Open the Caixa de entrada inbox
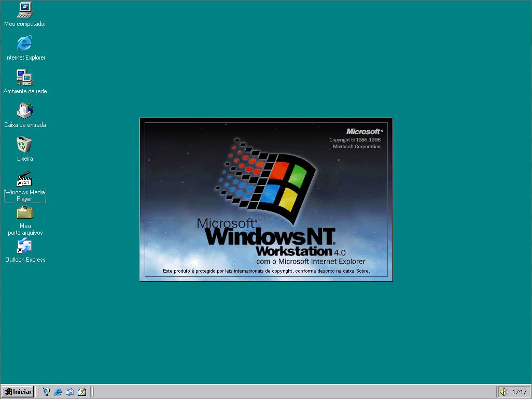 (x=24, y=110)
